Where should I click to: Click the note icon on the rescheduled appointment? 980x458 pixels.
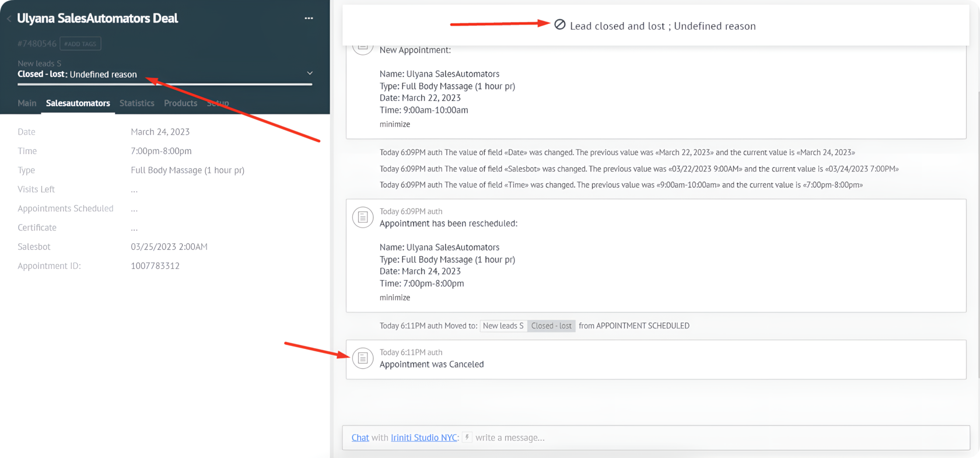[x=362, y=218]
